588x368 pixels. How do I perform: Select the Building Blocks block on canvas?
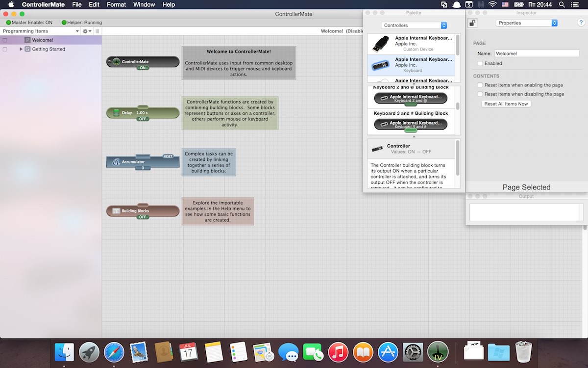tap(143, 211)
